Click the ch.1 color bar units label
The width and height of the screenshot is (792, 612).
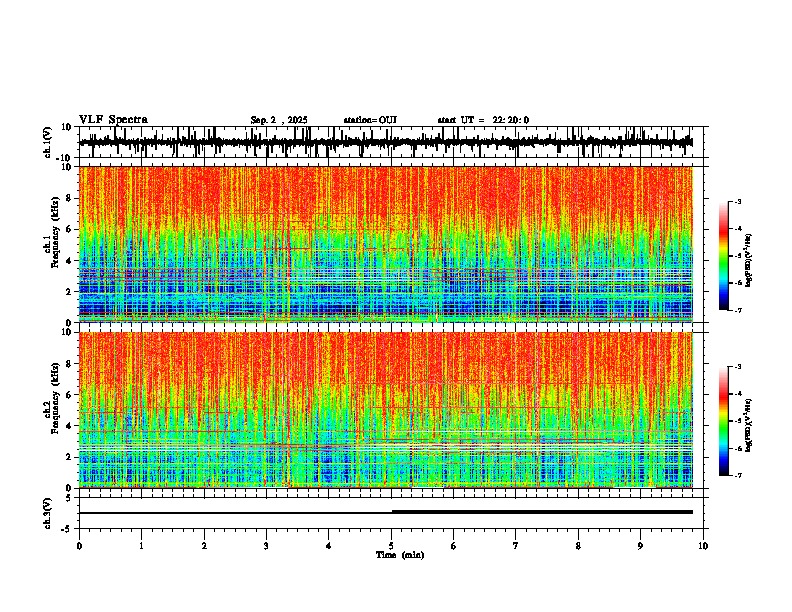tap(749, 261)
